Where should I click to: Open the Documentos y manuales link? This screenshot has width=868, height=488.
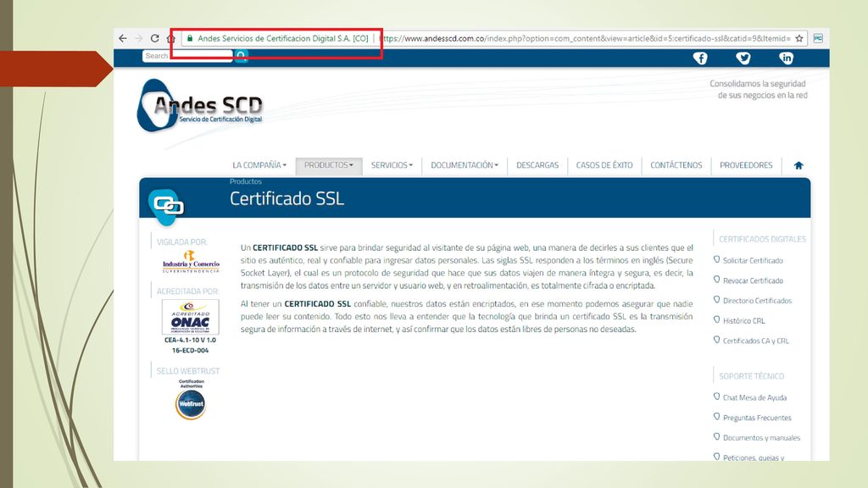(x=762, y=438)
